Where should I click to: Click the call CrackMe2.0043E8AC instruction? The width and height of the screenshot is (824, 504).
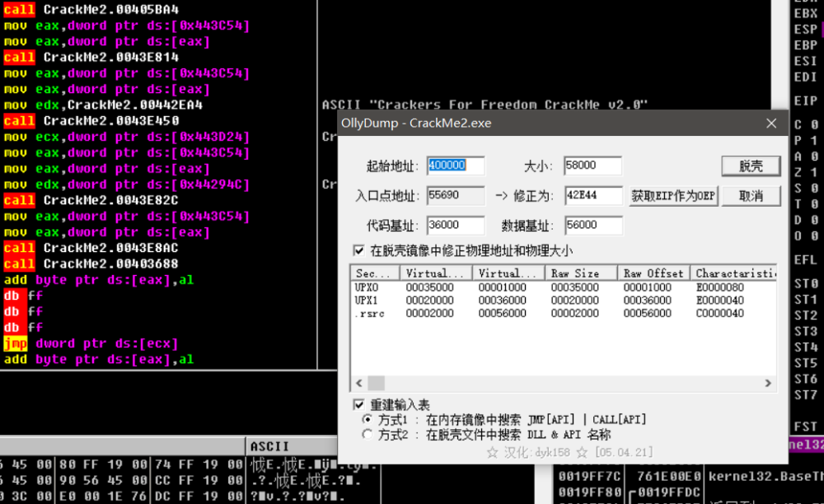91,248
